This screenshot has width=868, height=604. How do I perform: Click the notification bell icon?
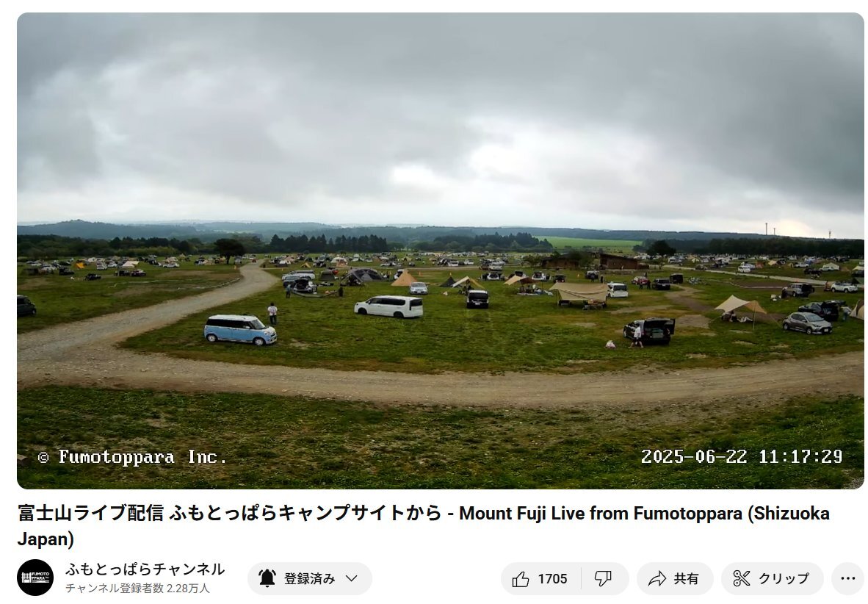click(x=267, y=578)
